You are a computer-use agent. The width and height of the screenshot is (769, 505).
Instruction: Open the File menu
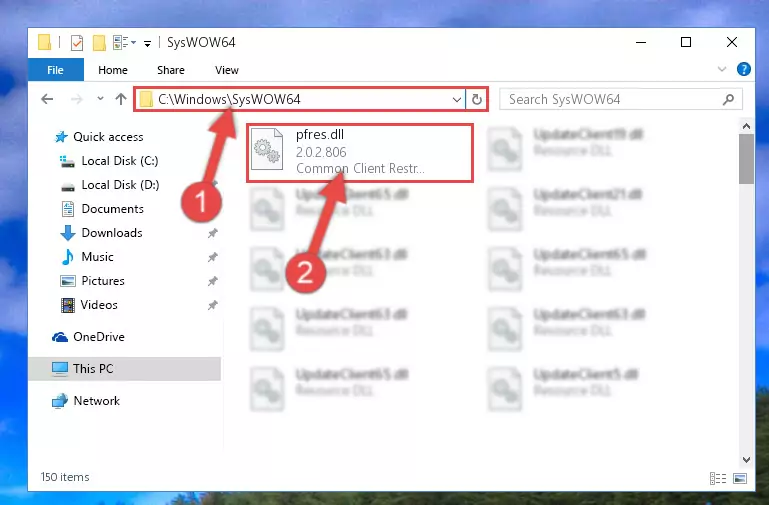[x=55, y=70]
